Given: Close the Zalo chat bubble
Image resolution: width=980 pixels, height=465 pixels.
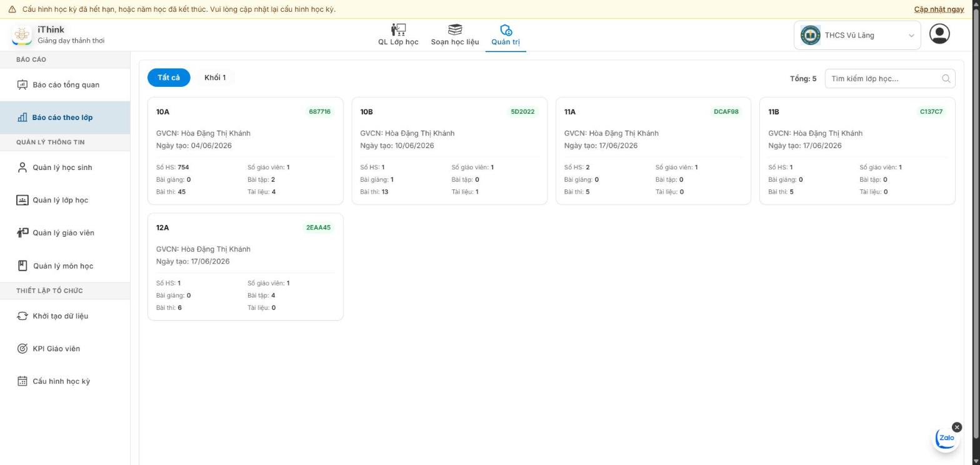Looking at the screenshot, I should [957, 427].
